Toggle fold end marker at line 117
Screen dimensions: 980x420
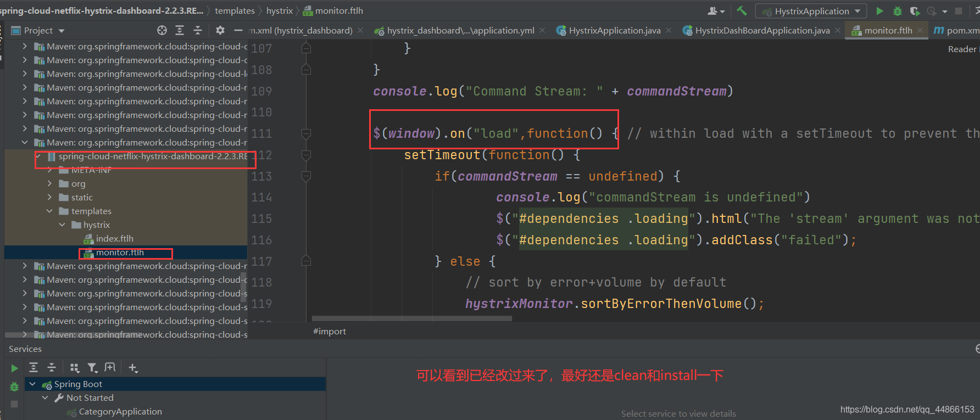coord(307,261)
